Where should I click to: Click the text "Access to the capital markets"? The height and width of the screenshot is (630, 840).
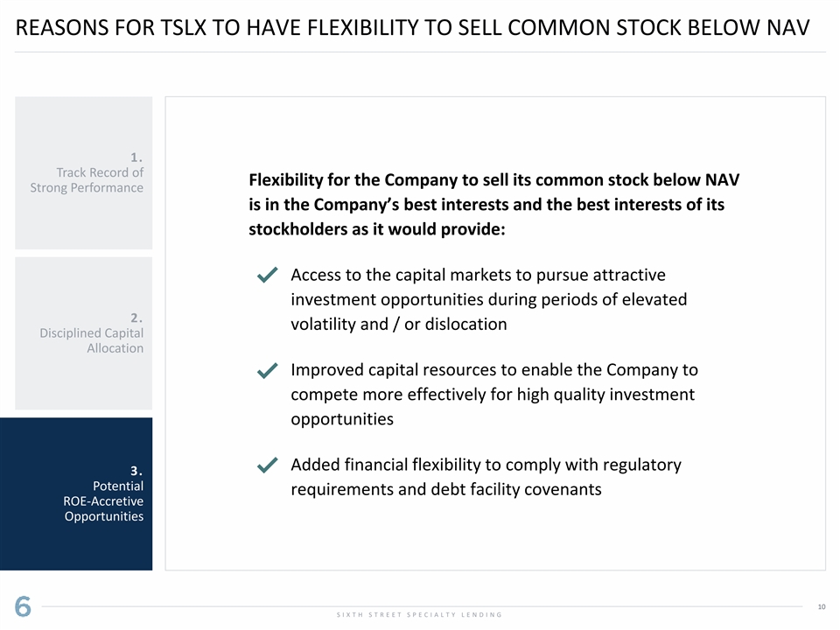click(x=478, y=276)
